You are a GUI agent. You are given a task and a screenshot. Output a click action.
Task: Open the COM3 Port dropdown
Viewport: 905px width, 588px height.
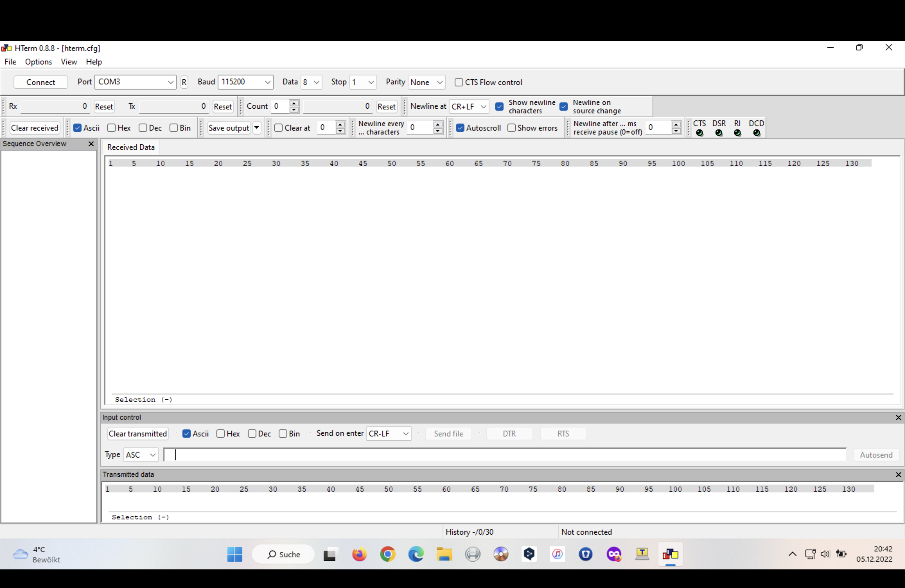point(170,82)
